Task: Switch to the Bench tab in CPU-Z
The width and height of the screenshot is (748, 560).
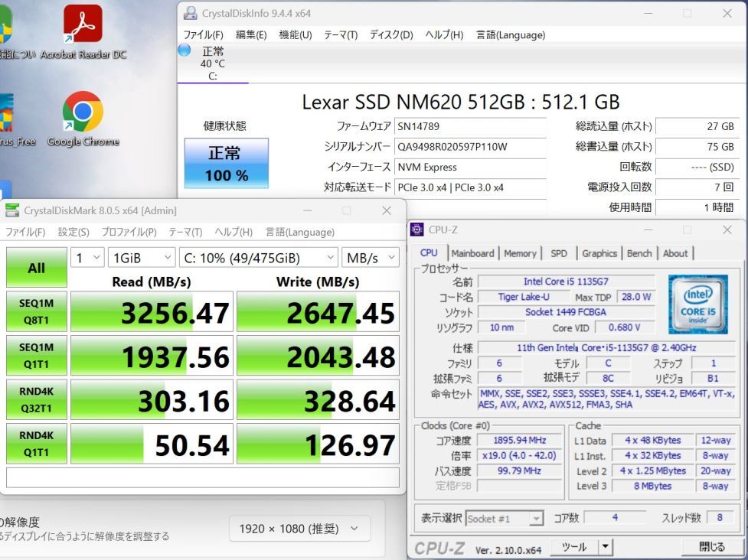Action: 639,252
